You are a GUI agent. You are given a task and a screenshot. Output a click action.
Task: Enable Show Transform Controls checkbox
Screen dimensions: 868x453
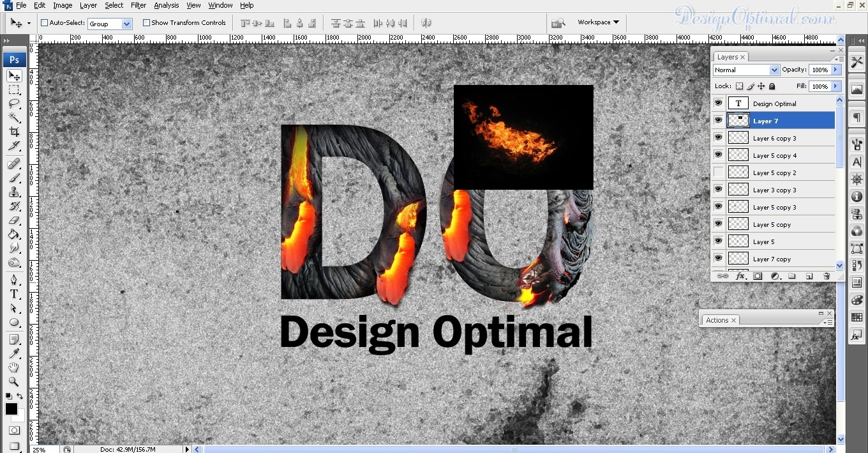pos(146,23)
